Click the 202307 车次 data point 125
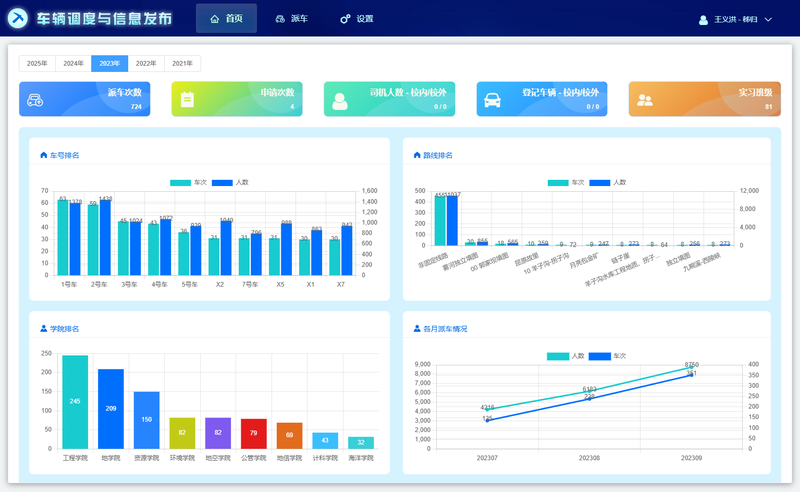 pyautogui.click(x=487, y=421)
